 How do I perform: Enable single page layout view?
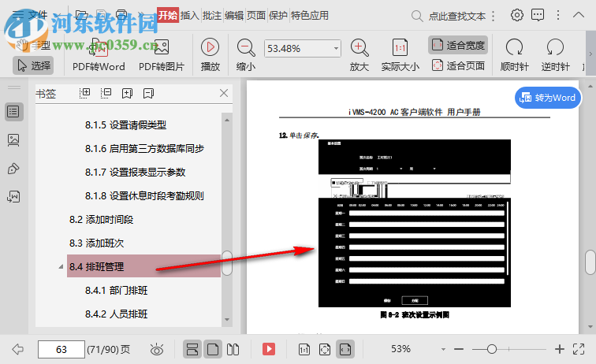pyautogui.click(x=213, y=349)
